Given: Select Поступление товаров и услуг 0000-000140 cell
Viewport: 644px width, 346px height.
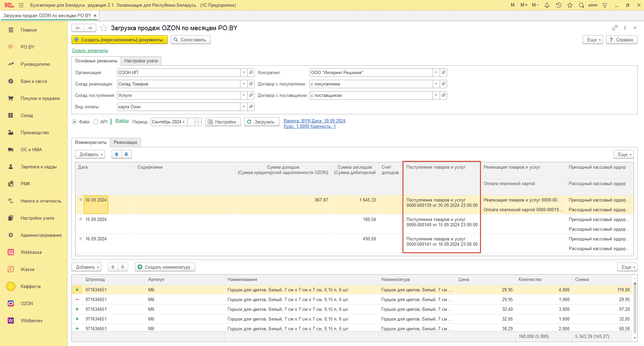Looking at the screenshot, I should (442, 222).
